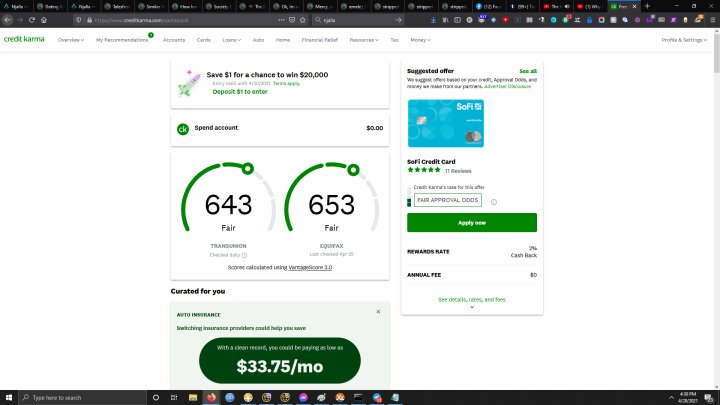Open the page actions three-dot menu

(281, 20)
